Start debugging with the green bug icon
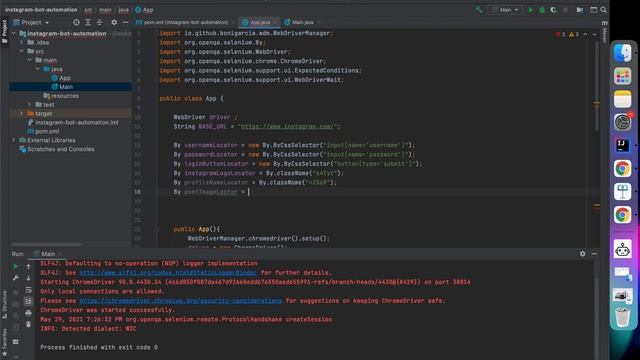The width and height of the screenshot is (640, 360). point(542,10)
